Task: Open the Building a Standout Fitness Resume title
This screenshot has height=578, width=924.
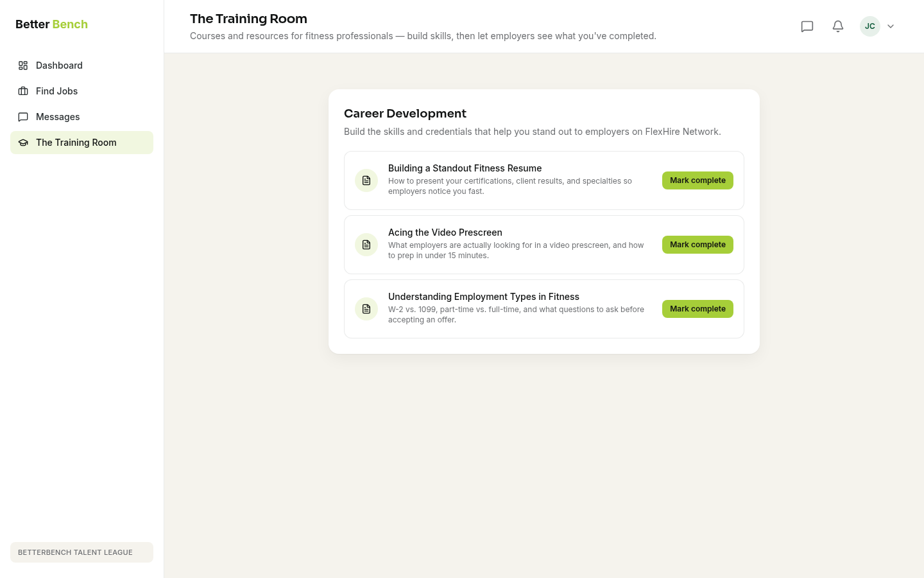Action: (x=465, y=168)
